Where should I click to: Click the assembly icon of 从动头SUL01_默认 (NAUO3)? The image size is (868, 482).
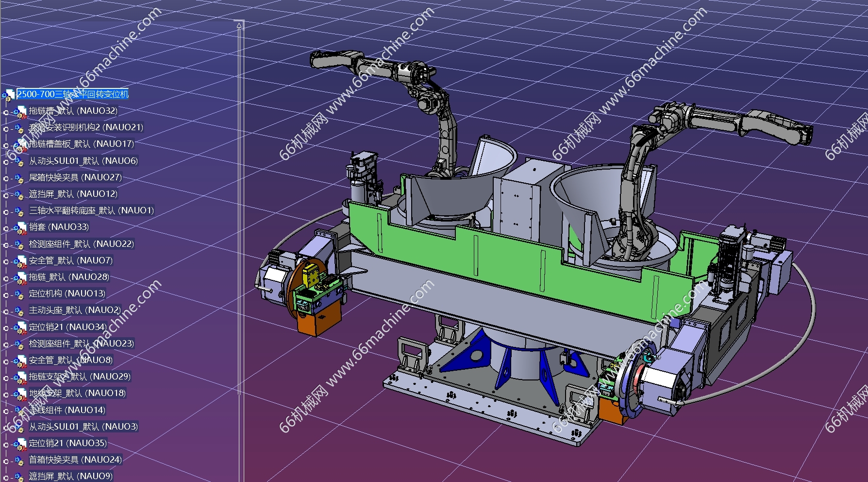click(x=20, y=428)
